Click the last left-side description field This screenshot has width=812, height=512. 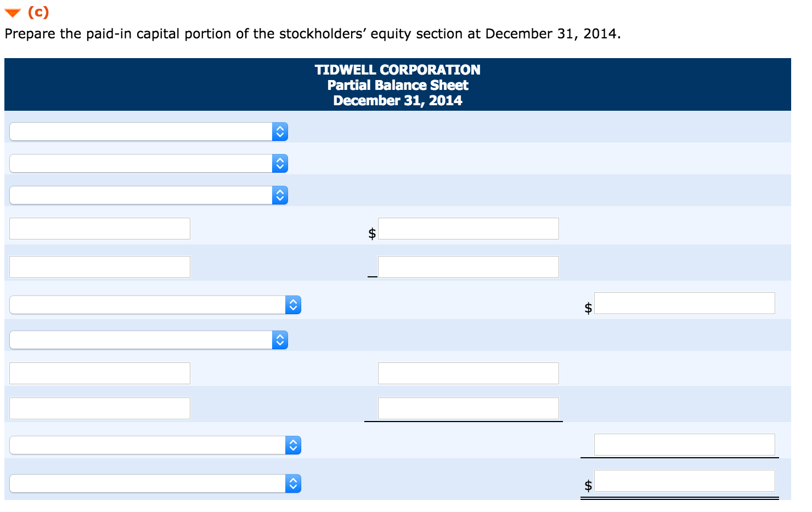click(x=99, y=408)
